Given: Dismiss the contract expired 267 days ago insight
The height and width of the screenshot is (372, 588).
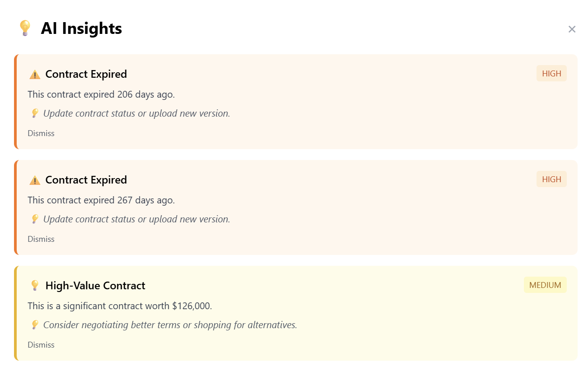Looking at the screenshot, I should pyautogui.click(x=41, y=239).
